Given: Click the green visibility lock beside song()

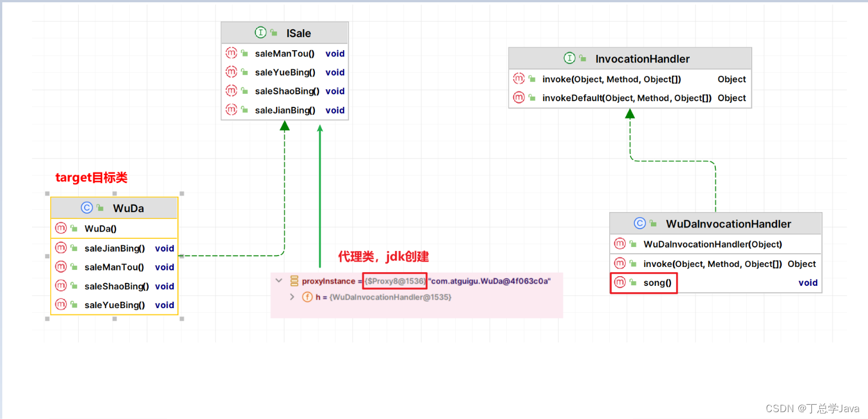Looking at the screenshot, I should [x=633, y=282].
